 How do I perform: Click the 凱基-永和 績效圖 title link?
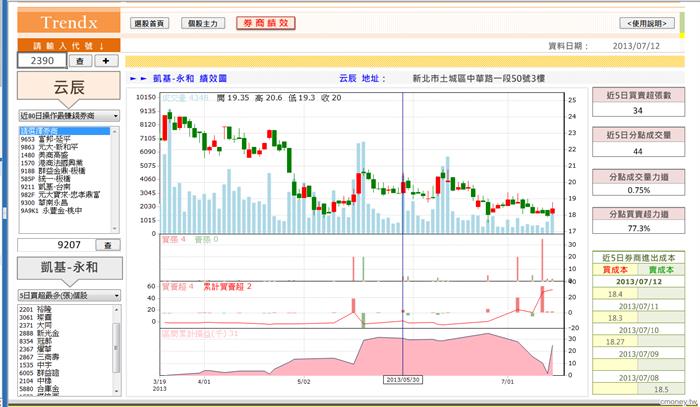(x=190, y=79)
